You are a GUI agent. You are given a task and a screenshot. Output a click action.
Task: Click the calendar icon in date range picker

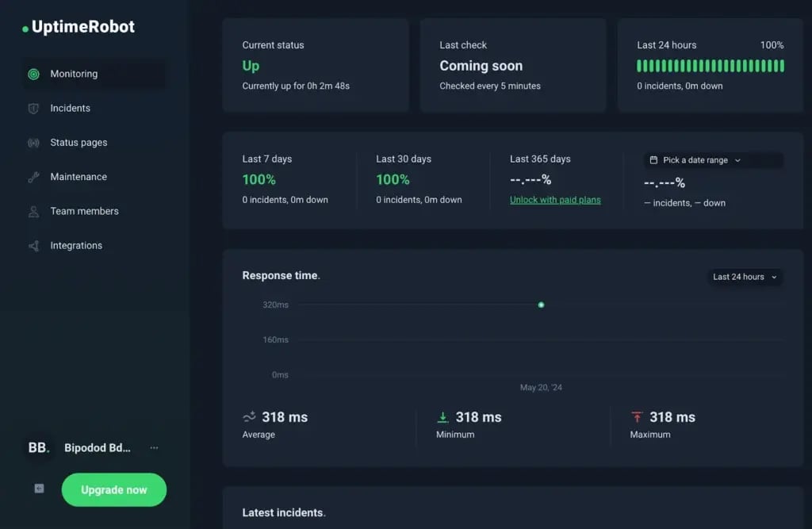653,160
